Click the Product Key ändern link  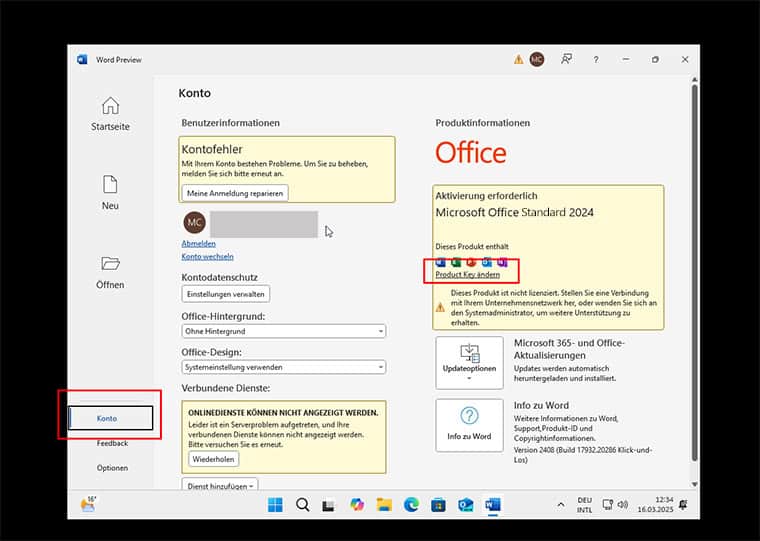tap(467, 274)
